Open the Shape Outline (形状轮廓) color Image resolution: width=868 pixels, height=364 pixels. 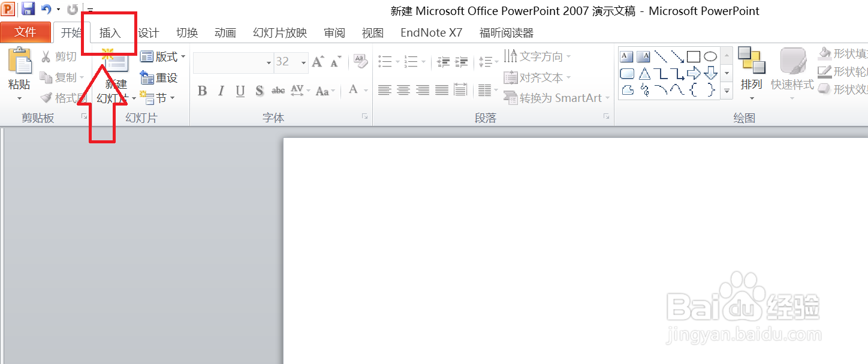pos(844,72)
